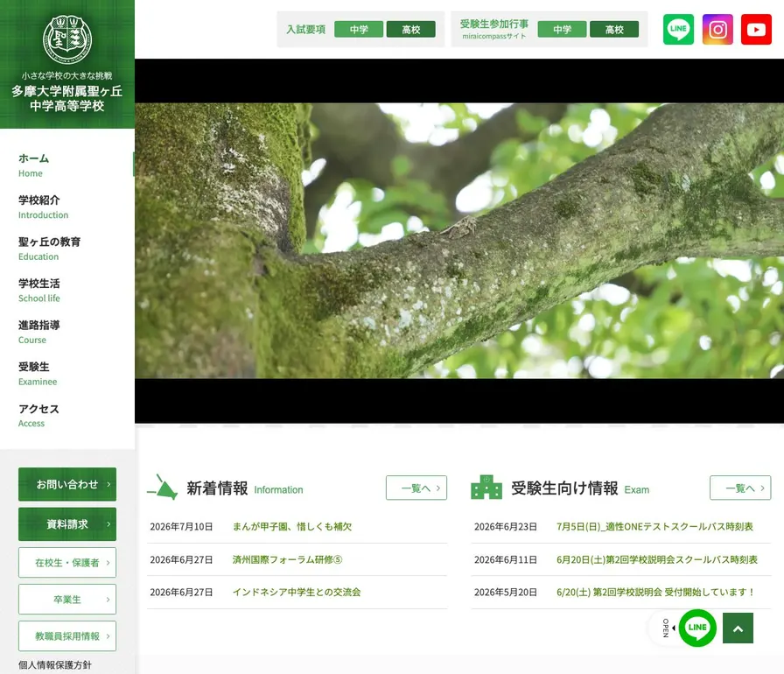Open 教職員採用情報 button

(x=67, y=636)
